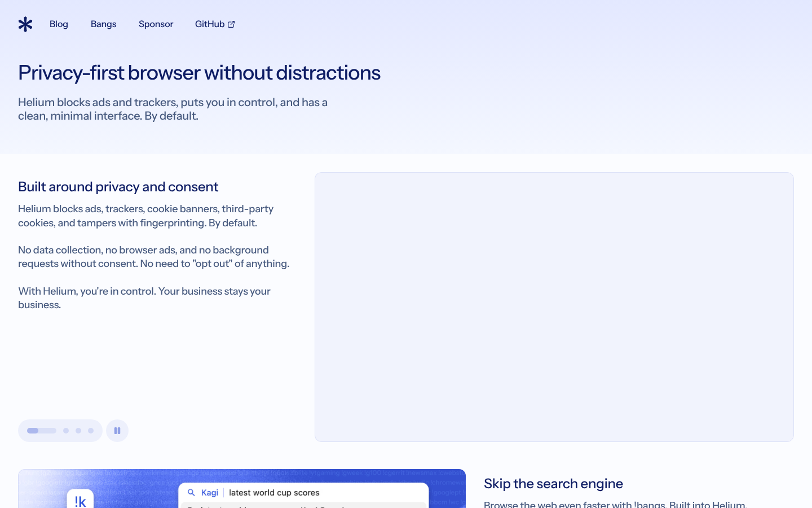Screen dimensions: 812x508
Task: Go to the Bangs page
Action: [x=104, y=24]
